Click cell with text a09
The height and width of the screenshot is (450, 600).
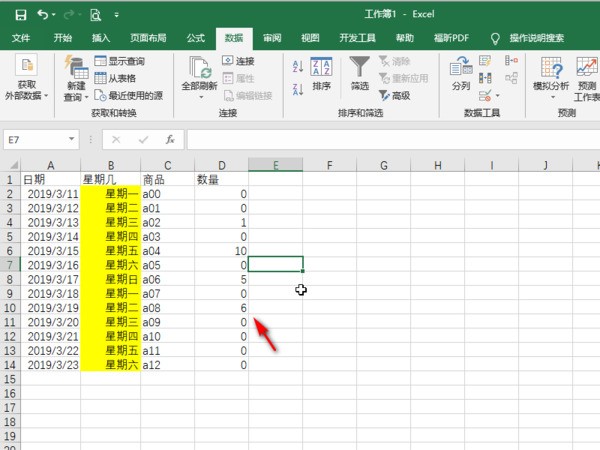tap(168, 322)
